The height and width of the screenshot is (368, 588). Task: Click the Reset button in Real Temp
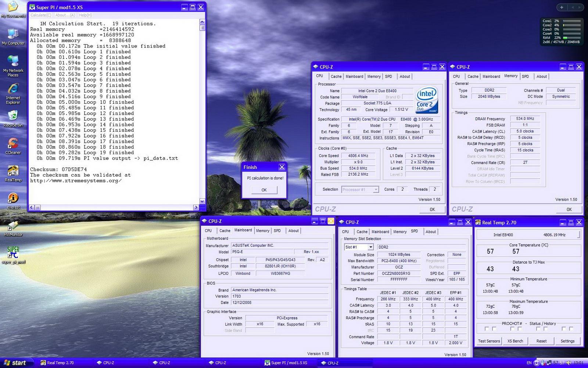[541, 341]
